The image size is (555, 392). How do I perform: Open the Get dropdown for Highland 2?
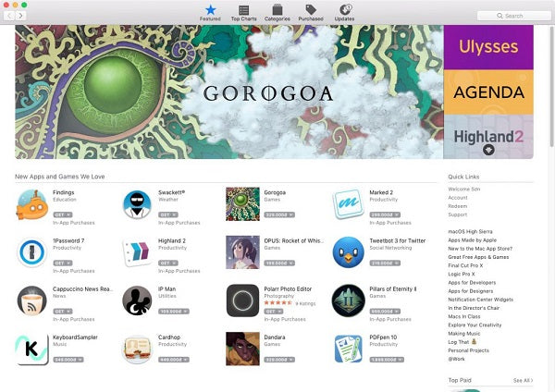tap(175, 263)
